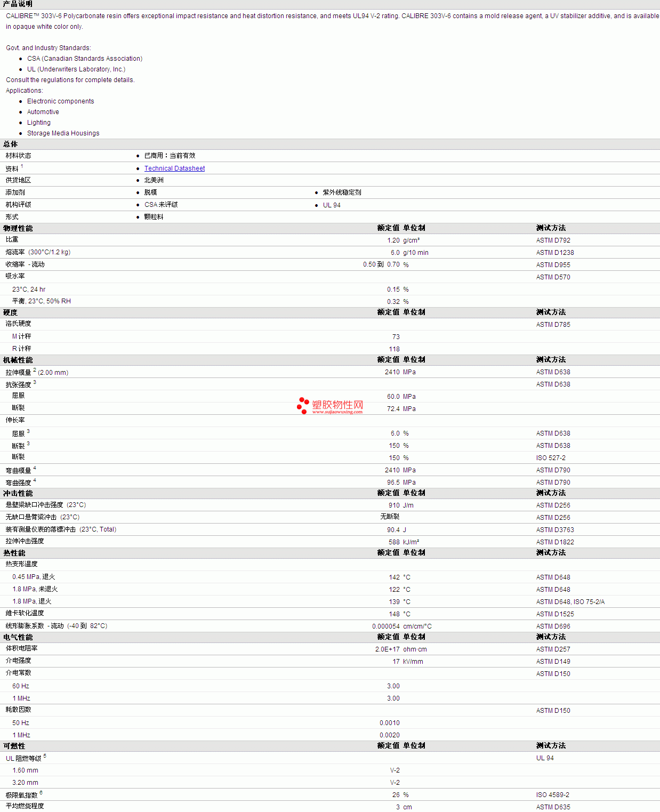Click the ASTM D257 test method

[x=553, y=649]
